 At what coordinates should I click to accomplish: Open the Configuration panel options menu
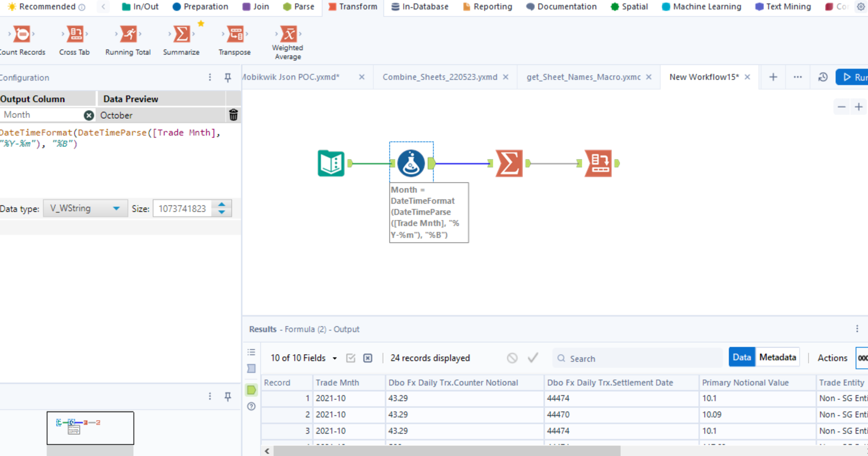tap(210, 78)
